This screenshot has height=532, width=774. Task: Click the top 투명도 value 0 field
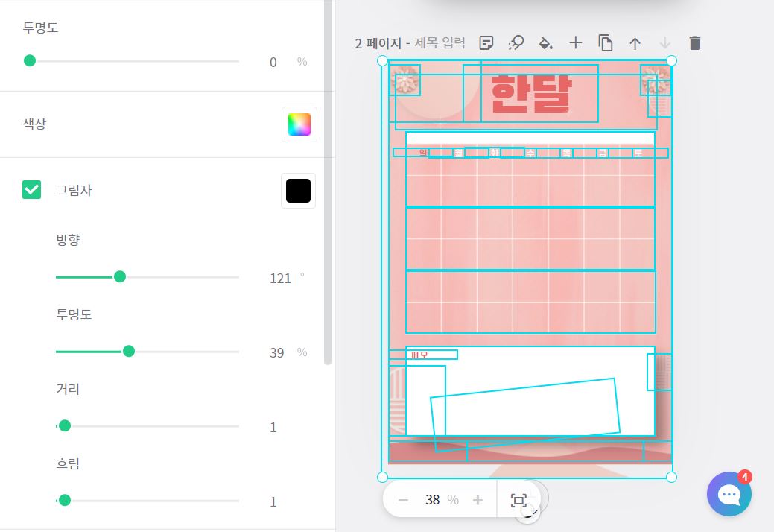click(x=273, y=62)
